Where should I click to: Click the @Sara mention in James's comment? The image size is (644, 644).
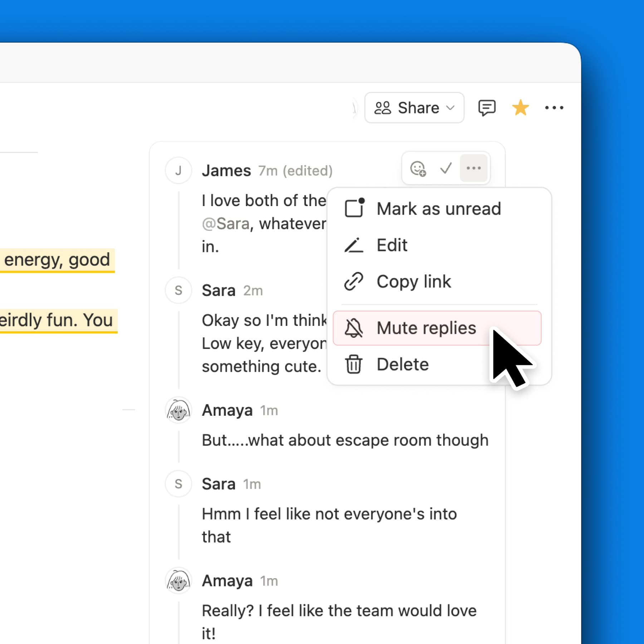(225, 224)
